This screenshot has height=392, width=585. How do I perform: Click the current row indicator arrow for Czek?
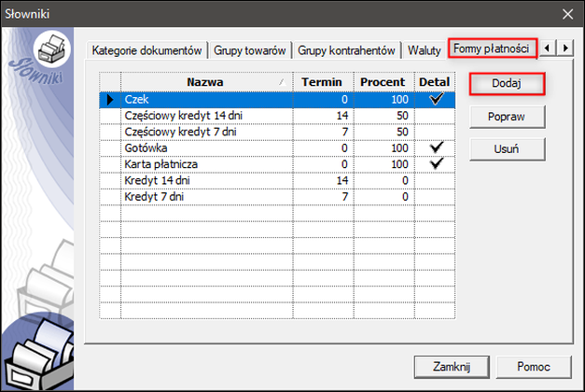110,100
